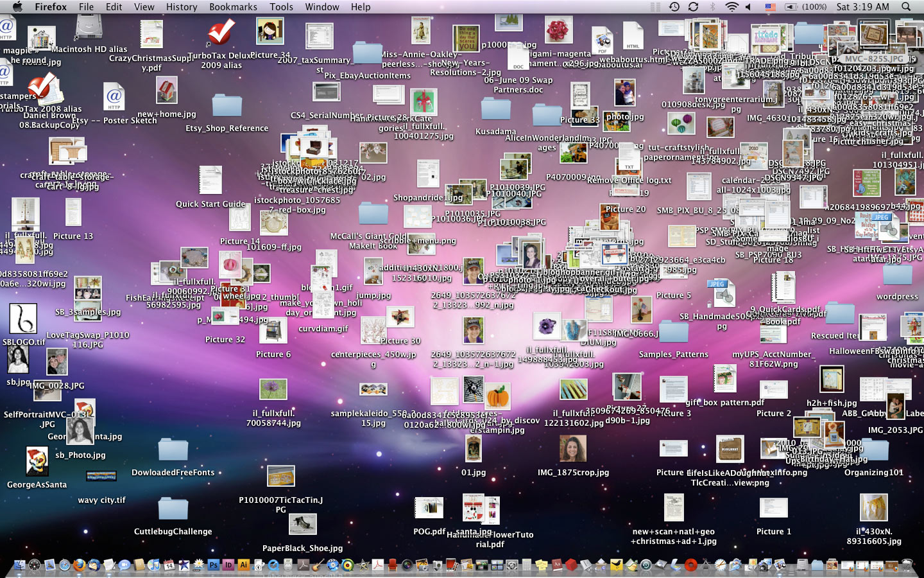Open InDesign in the Dock

228,565
